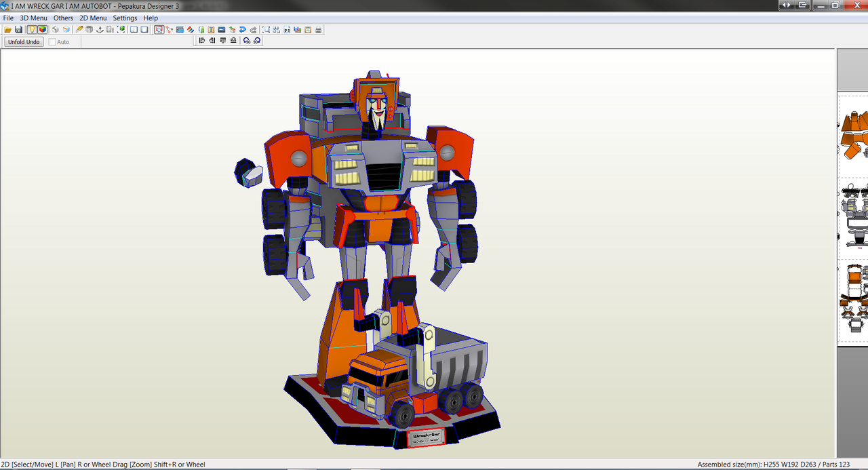Click the pencil edit icon

tap(79, 29)
